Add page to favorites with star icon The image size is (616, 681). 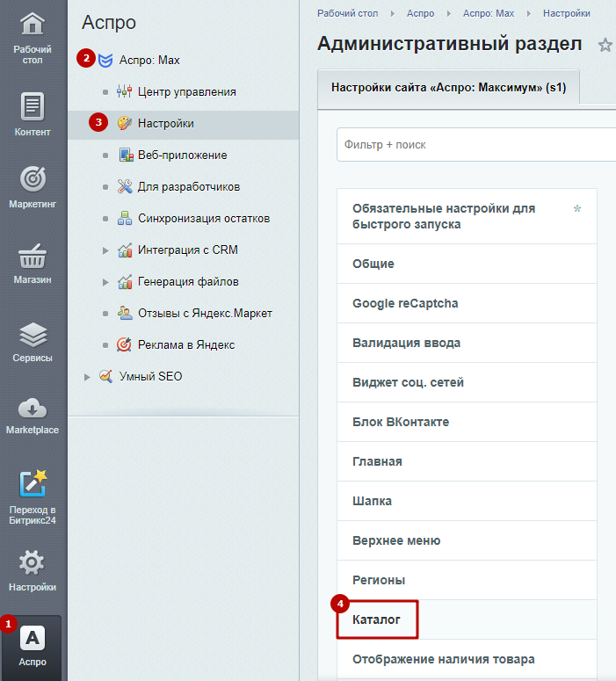(x=605, y=45)
